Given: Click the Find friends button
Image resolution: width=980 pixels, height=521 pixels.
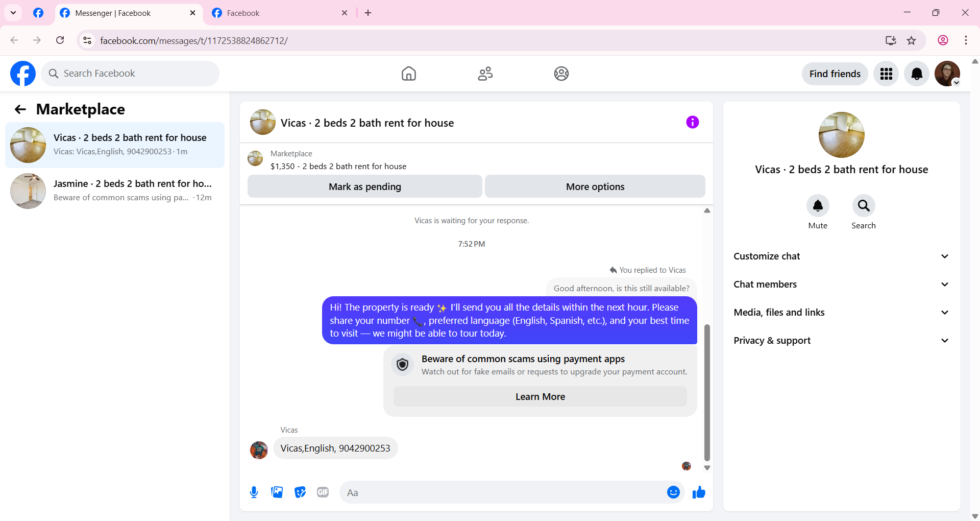Looking at the screenshot, I should tap(835, 74).
